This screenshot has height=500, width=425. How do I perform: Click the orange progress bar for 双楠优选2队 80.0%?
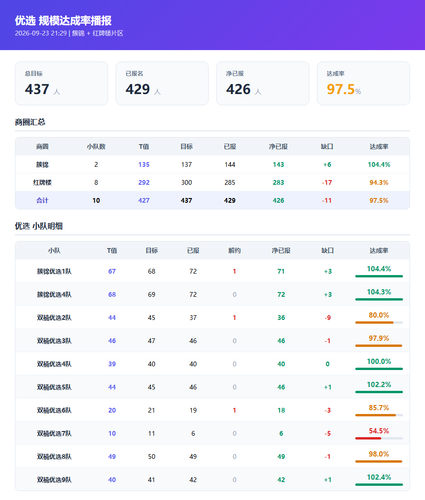[374, 323]
